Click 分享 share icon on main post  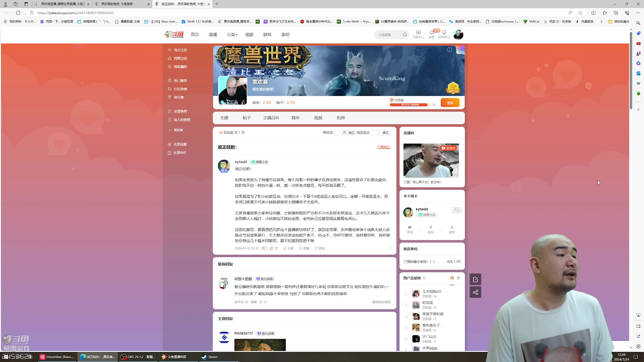pos(288,248)
